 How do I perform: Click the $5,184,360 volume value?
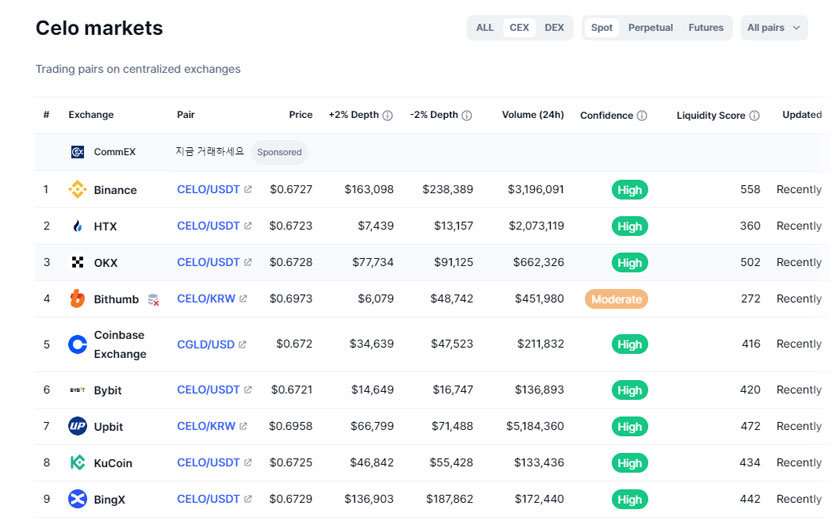pos(535,426)
